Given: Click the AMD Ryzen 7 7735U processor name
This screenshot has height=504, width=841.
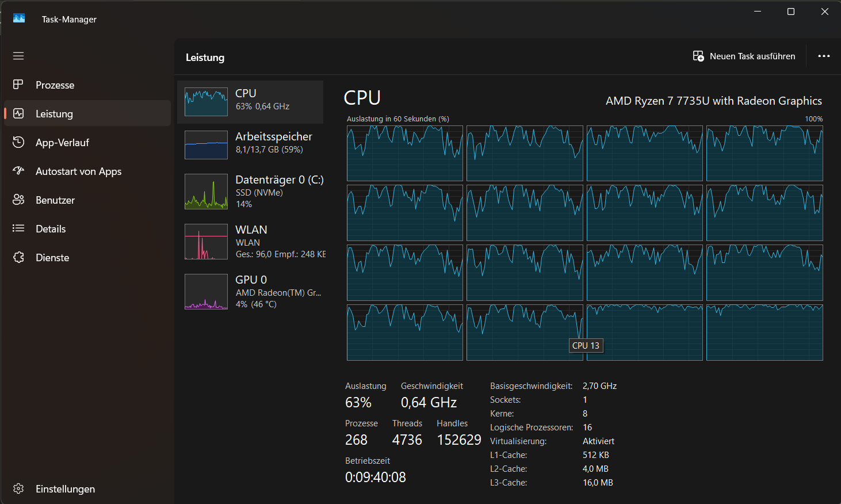Looking at the screenshot, I should (714, 101).
